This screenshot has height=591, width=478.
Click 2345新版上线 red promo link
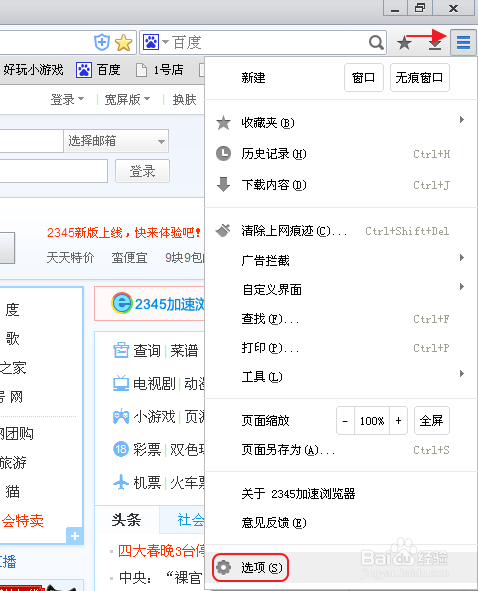[x=123, y=233]
